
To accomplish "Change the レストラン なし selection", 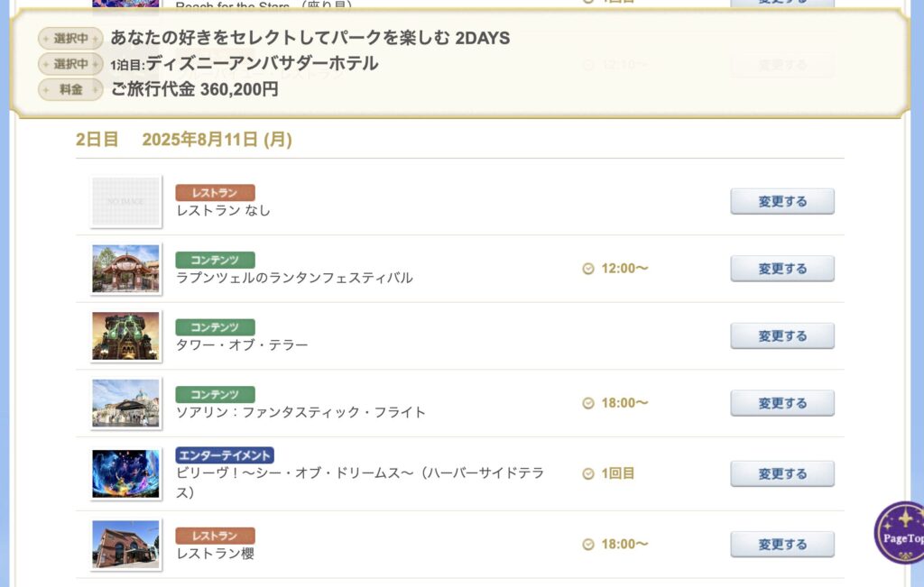I will [x=782, y=201].
